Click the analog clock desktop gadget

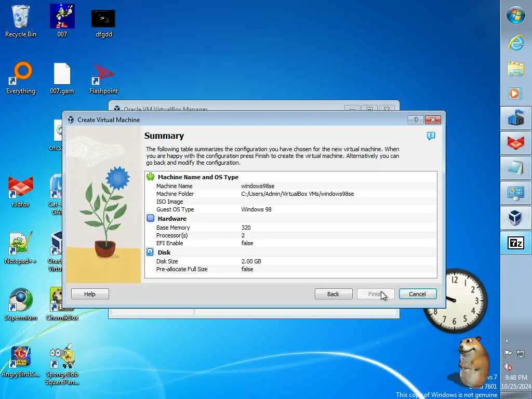click(455, 301)
